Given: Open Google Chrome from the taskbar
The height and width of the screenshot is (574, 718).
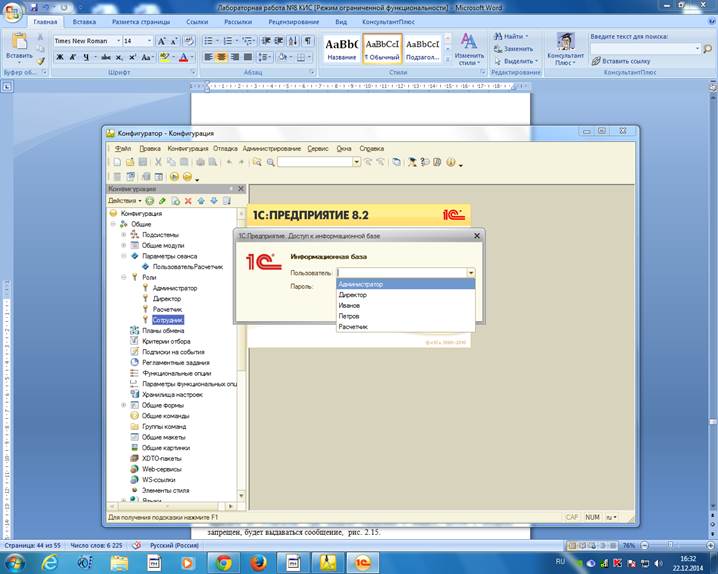Looking at the screenshot, I should (223, 563).
